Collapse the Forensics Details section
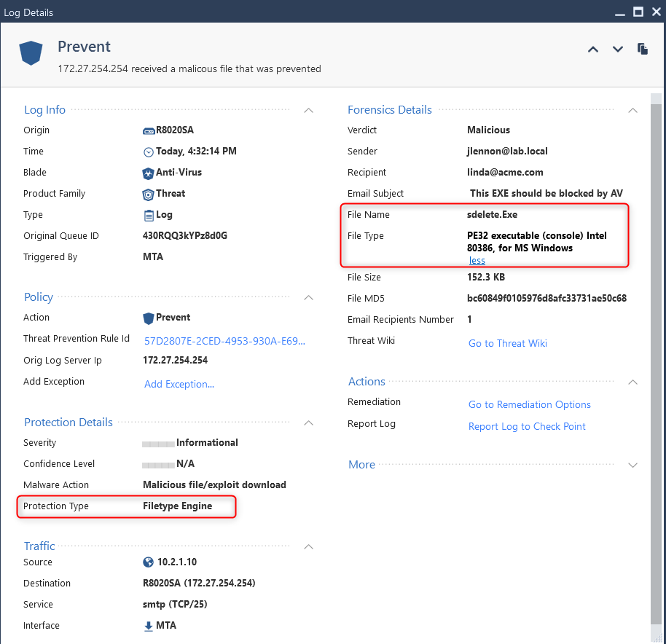666x644 pixels. (x=632, y=111)
